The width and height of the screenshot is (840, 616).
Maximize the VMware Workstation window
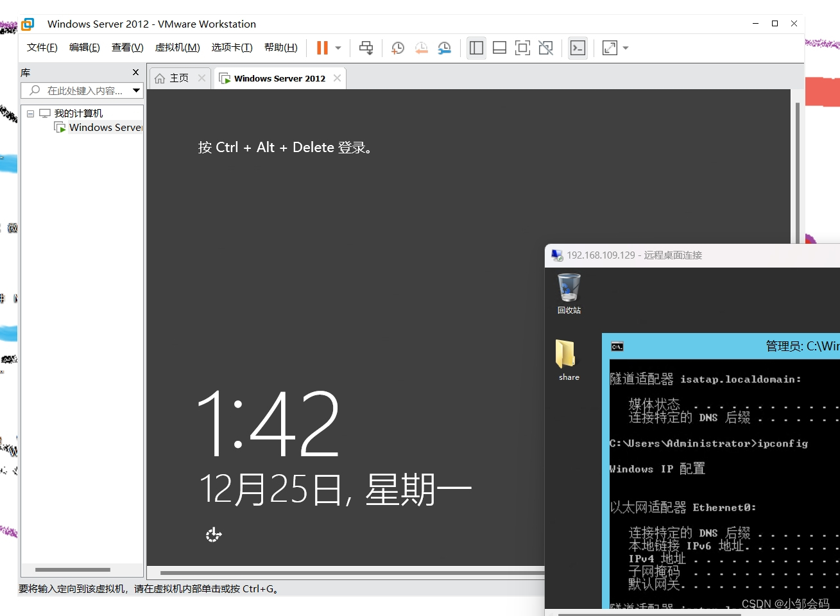(775, 24)
